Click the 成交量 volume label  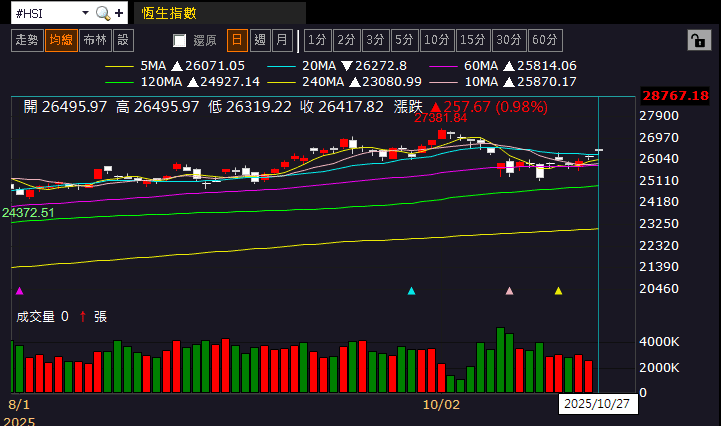tap(35, 317)
